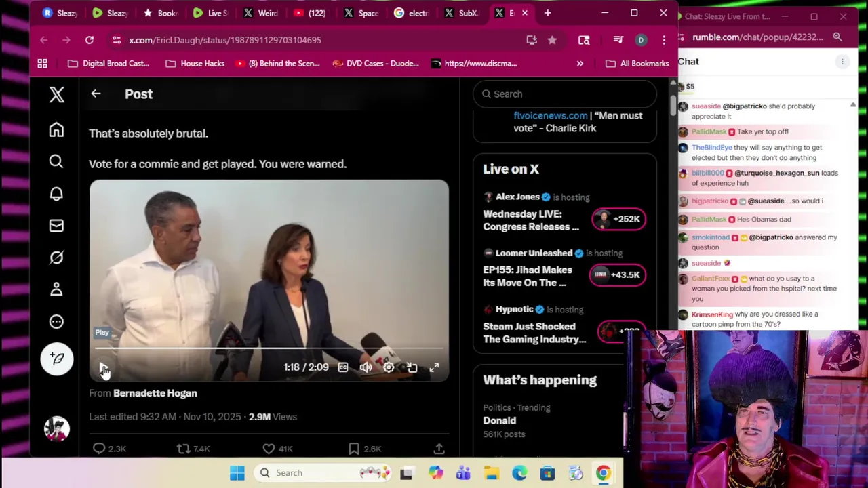This screenshot has height=488, width=868.
Task: Open Chrome profile D avatar
Action: pyautogui.click(x=641, y=40)
